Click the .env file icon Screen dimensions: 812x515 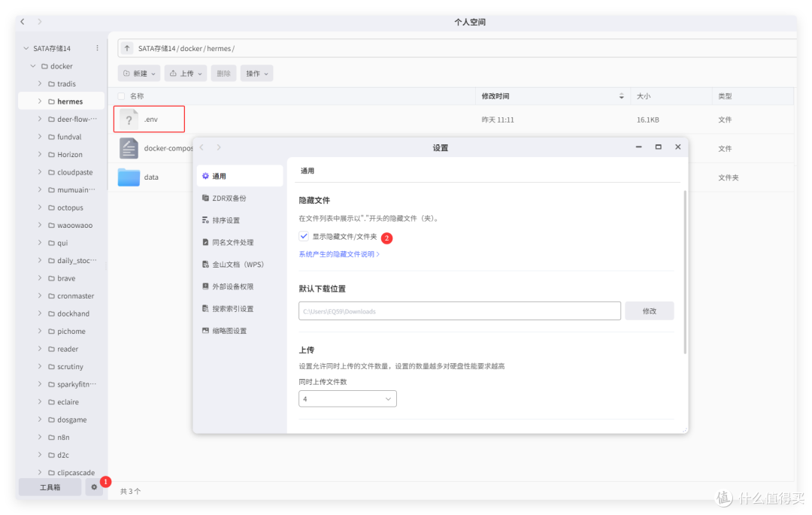point(129,120)
